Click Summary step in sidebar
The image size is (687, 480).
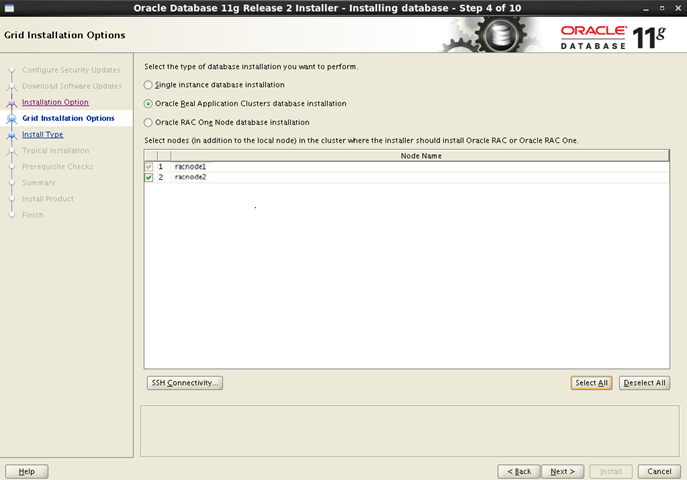39,183
